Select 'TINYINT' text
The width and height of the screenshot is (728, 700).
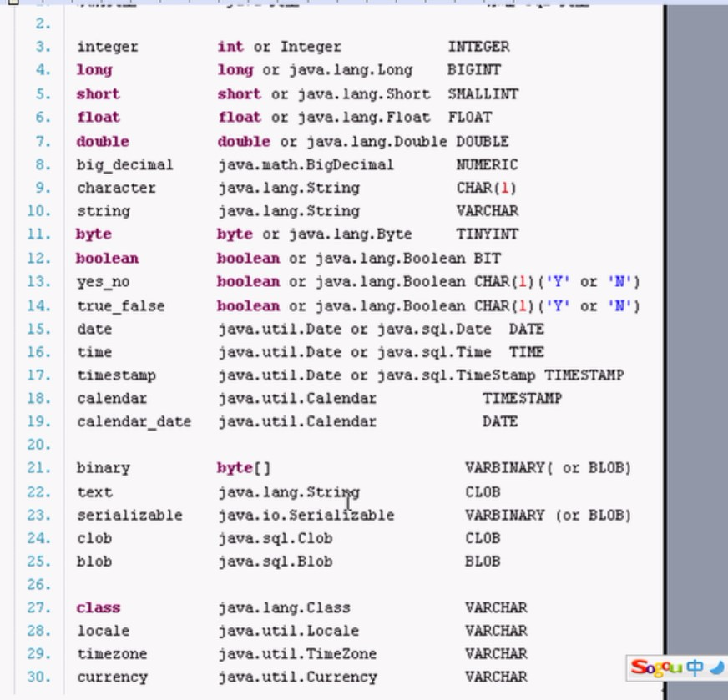click(487, 234)
